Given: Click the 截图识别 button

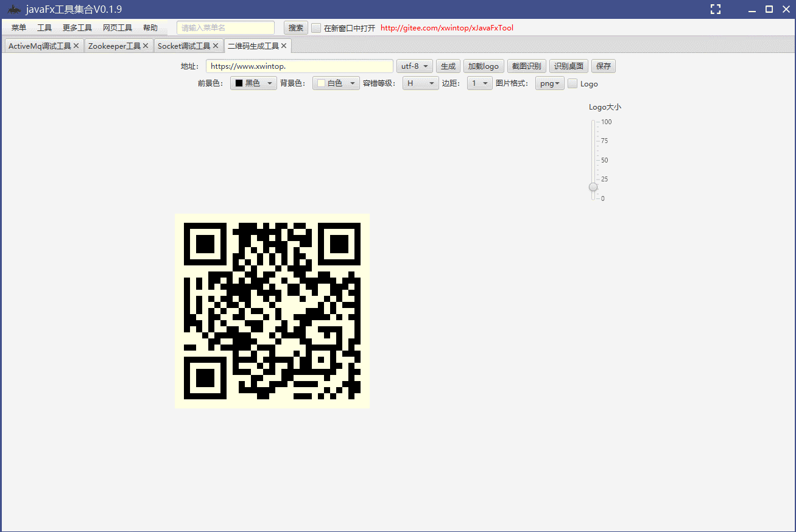Looking at the screenshot, I should (527, 66).
